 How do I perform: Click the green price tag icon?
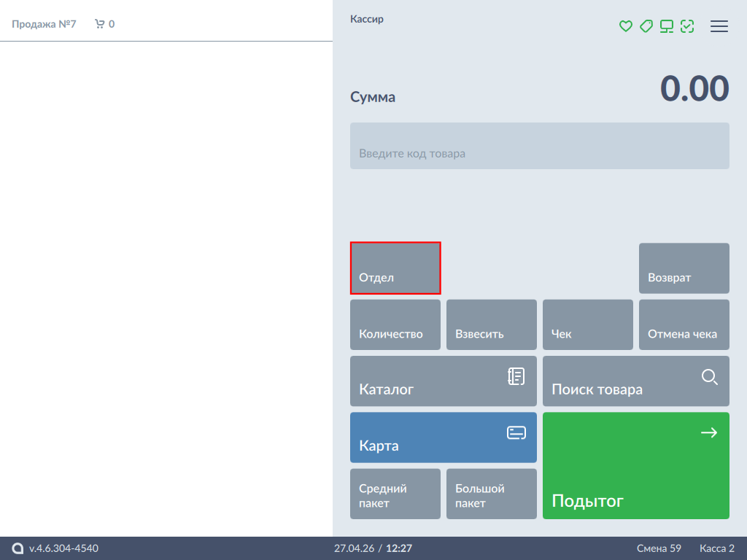[646, 26]
